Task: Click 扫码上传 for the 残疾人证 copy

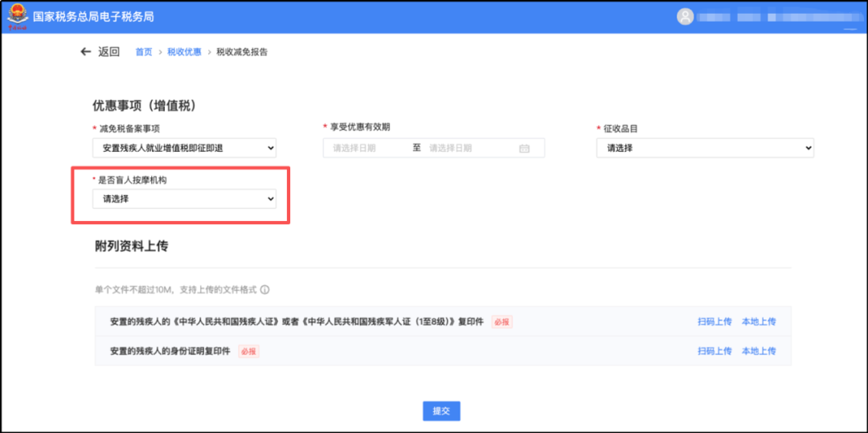Action: 714,321
